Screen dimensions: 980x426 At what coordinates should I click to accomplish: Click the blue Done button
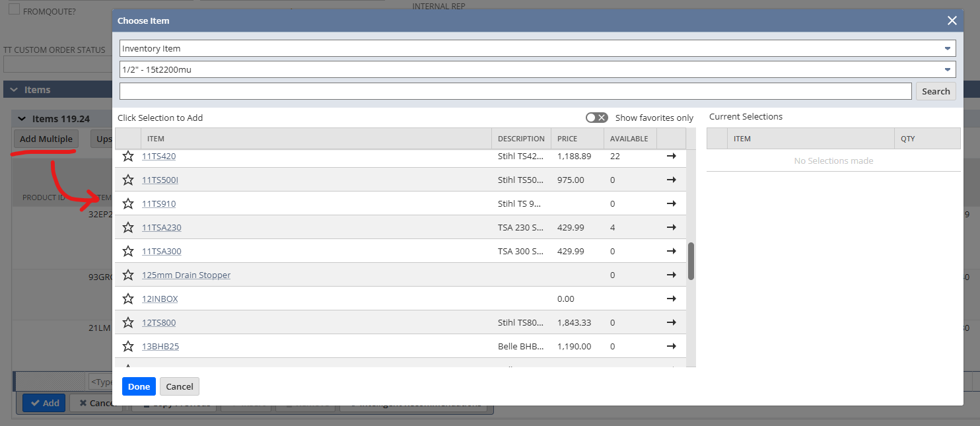139,386
